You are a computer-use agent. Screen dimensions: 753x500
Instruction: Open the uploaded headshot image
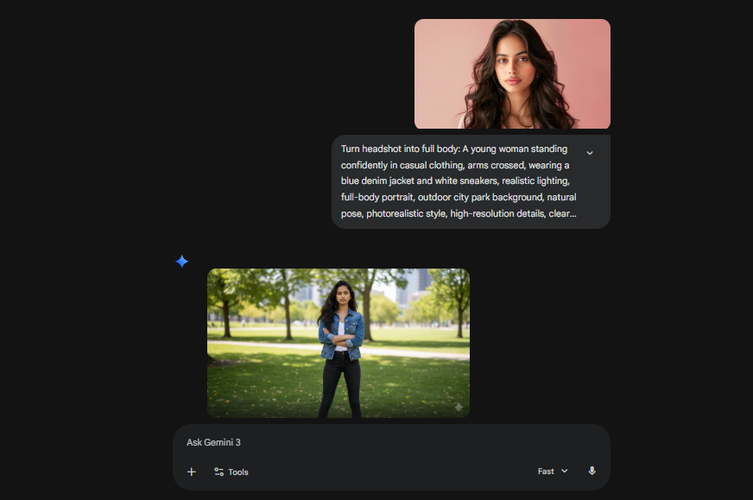click(512, 74)
